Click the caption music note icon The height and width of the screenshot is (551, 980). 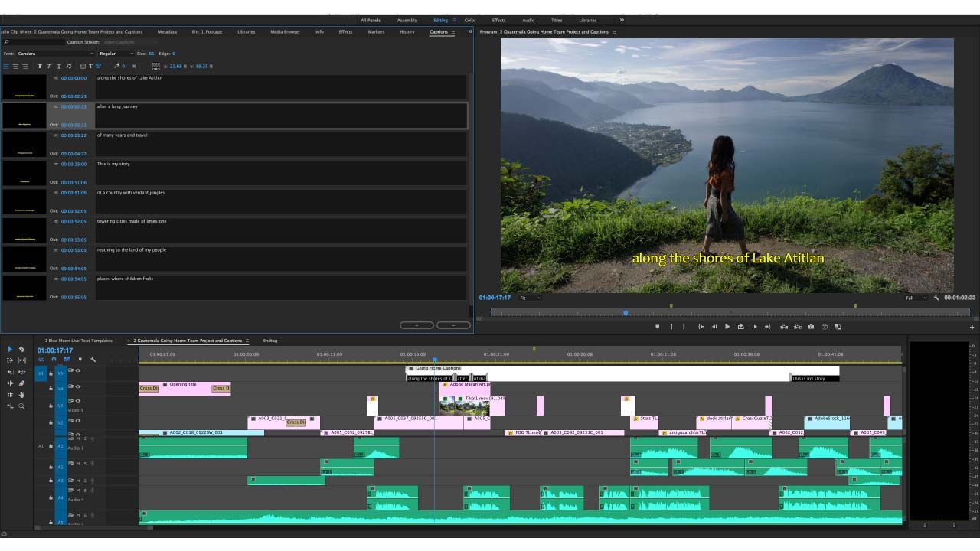tap(69, 67)
